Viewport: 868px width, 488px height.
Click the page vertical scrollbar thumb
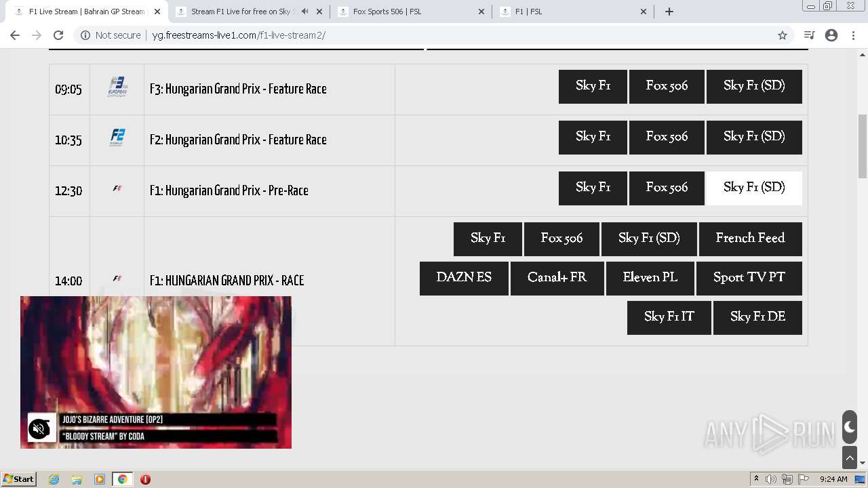point(863,146)
